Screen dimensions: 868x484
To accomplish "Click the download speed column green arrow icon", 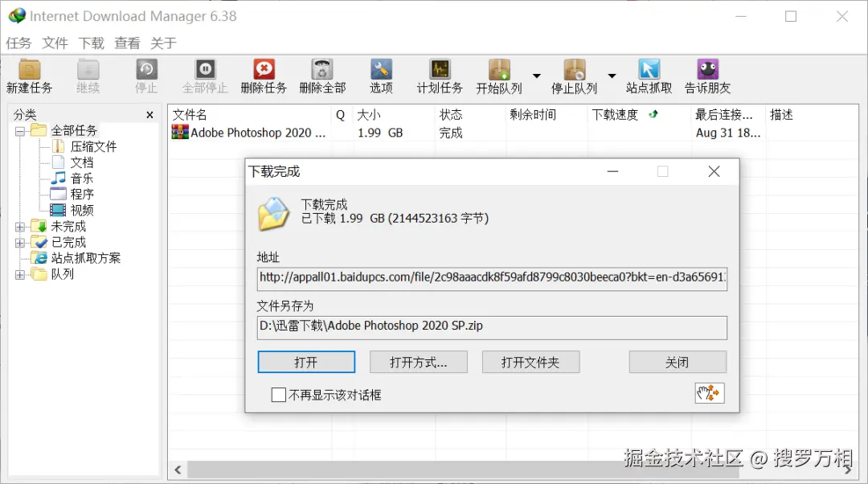I will (653, 114).
